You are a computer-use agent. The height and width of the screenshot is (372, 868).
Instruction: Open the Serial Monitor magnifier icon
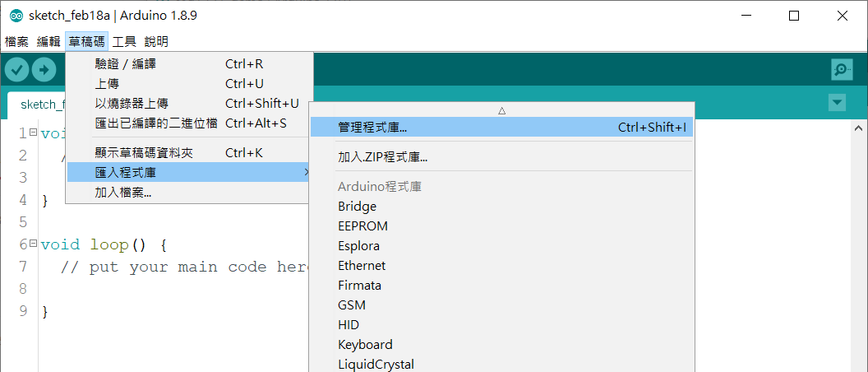[x=842, y=70]
